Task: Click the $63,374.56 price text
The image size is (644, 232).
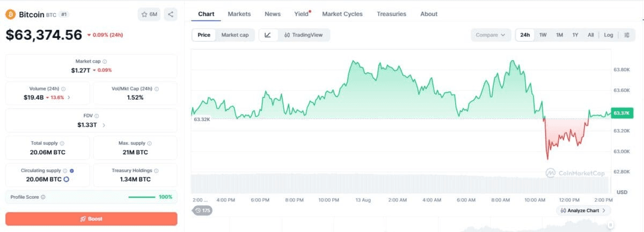Action: tap(44, 35)
